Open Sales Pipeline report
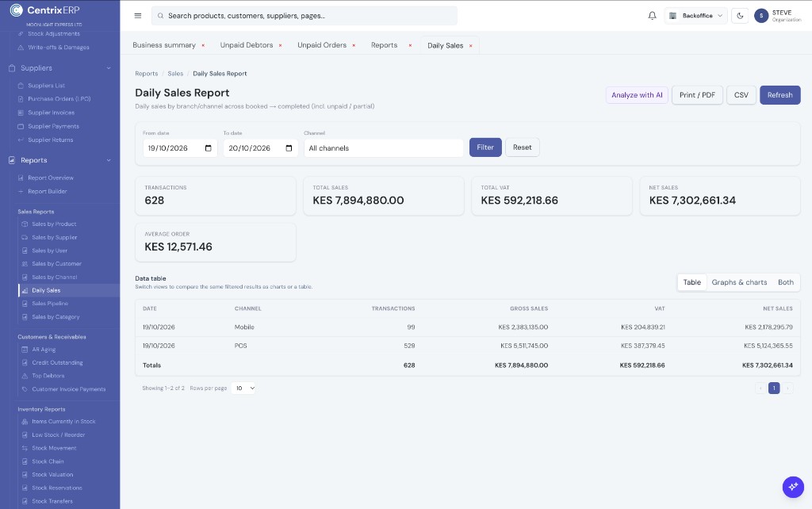This screenshot has width=812, height=509. [50, 304]
